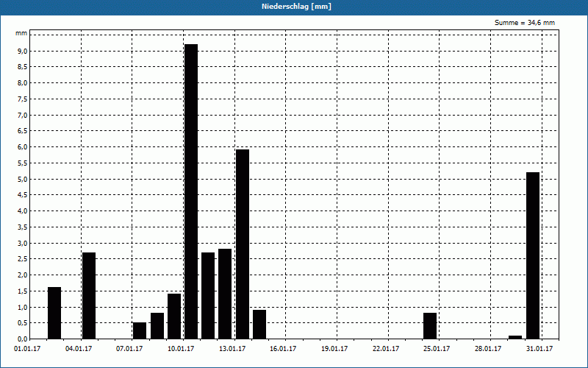Click the y-axis label '1,5'
This screenshot has height=368, width=588.
click(x=23, y=291)
